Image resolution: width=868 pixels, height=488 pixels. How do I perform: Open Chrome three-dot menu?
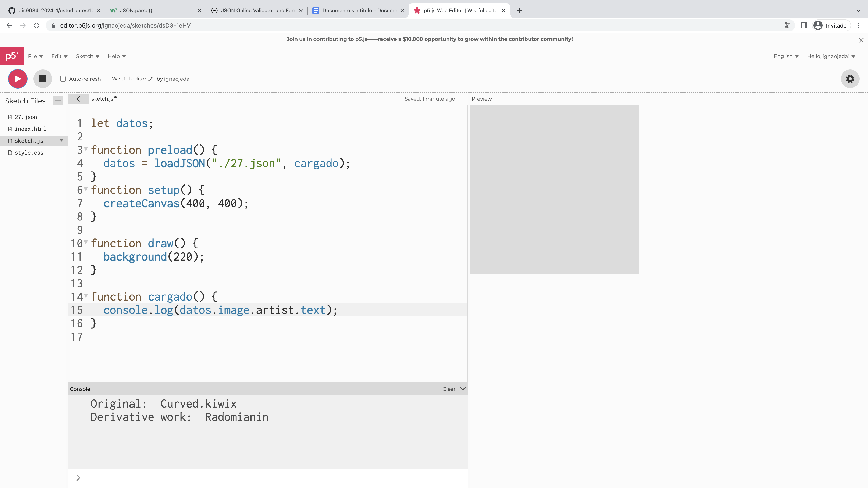pyautogui.click(x=859, y=25)
